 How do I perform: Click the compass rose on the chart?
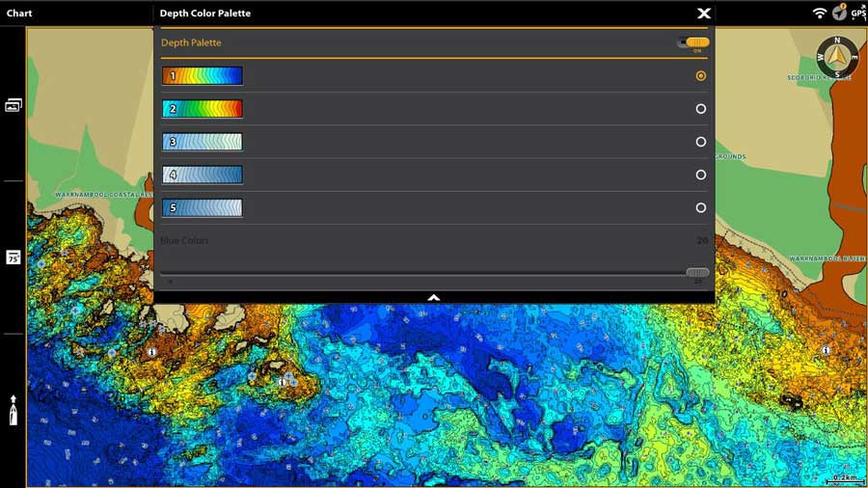[x=837, y=58]
